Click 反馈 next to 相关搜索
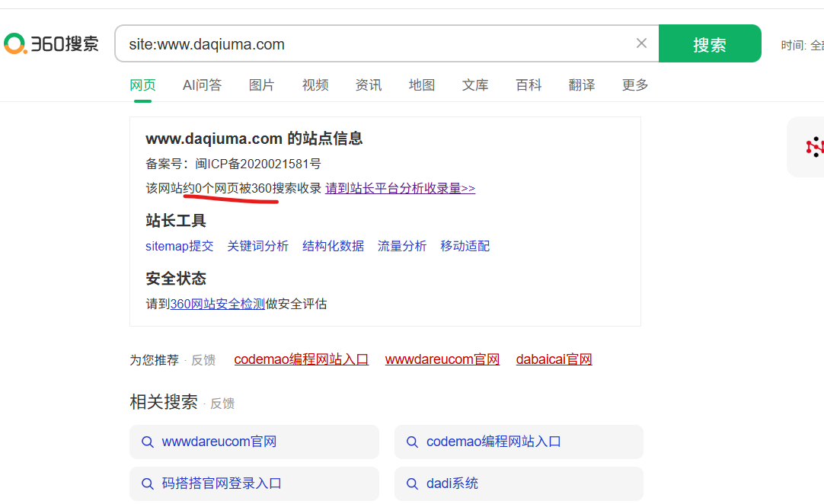This screenshot has height=504, width=824. tap(222, 404)
